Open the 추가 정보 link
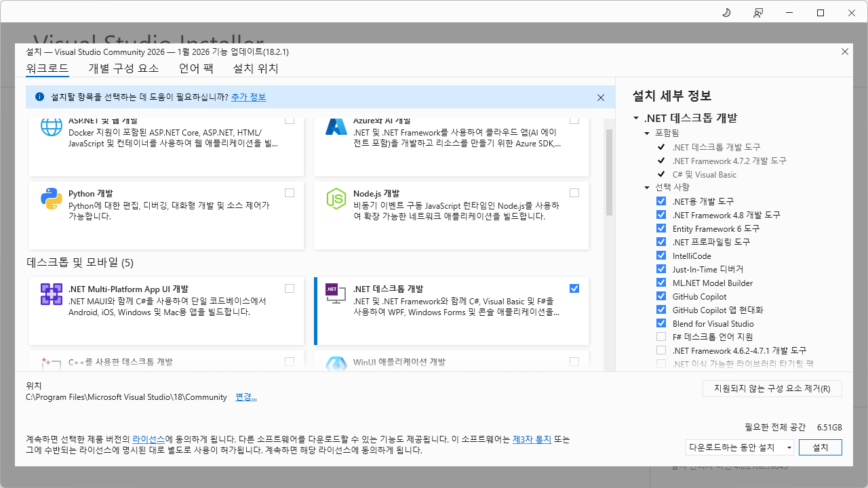 (x=248, y=98)
